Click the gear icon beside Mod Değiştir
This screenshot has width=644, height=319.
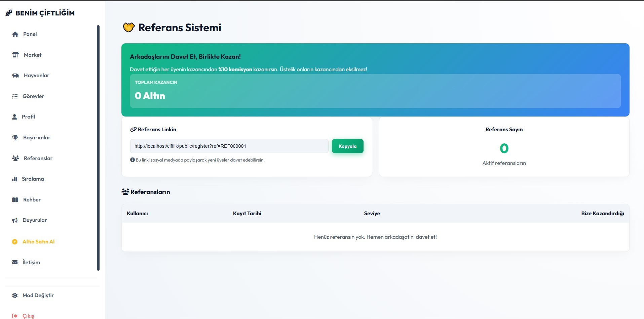pyautogui.click(x=15, y=295)
